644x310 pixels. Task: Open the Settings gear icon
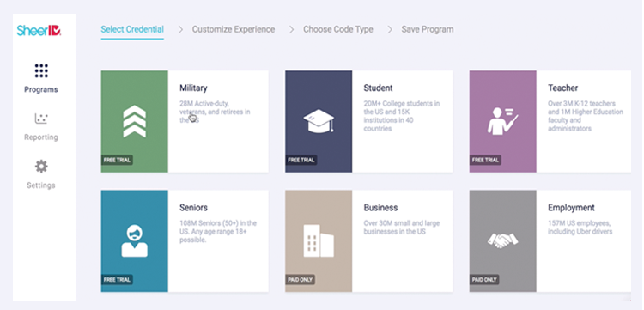(41, 167)
